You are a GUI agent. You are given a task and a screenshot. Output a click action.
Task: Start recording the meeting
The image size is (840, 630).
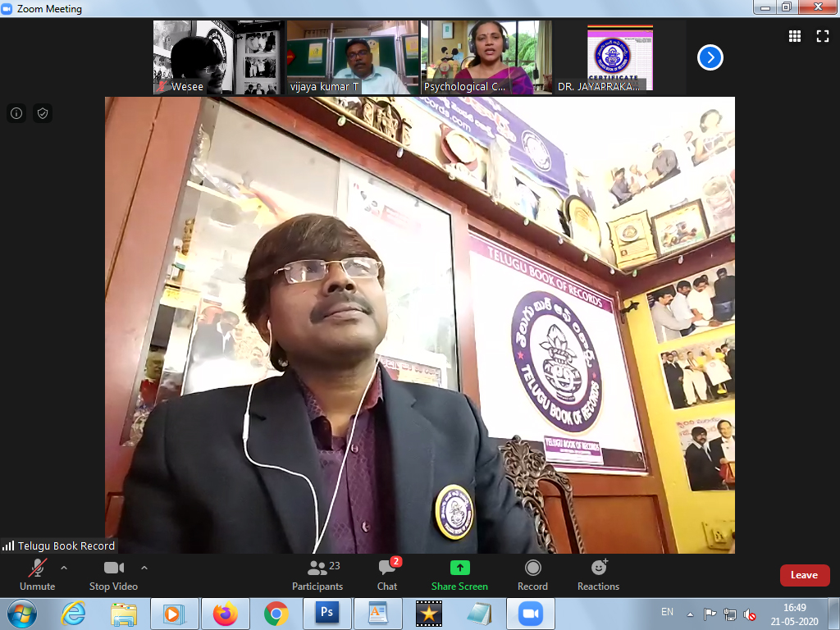pos(532,574)
